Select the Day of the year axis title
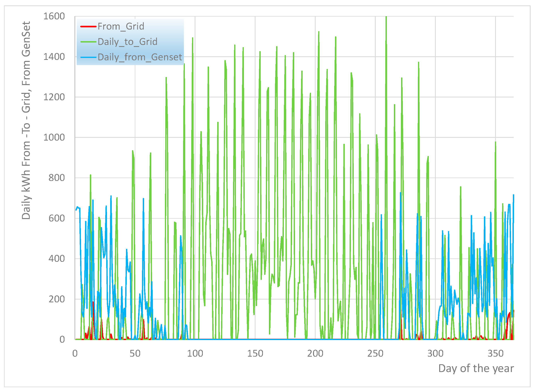The image size is (536, 392). (476, 368)
